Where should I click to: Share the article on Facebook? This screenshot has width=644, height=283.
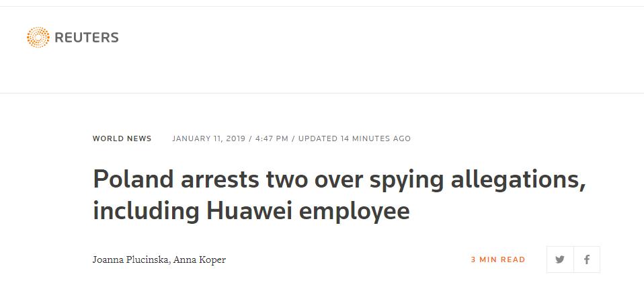tap(587, 259)
